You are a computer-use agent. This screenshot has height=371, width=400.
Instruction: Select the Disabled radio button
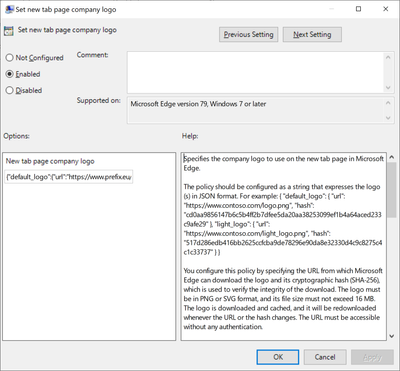10,90
